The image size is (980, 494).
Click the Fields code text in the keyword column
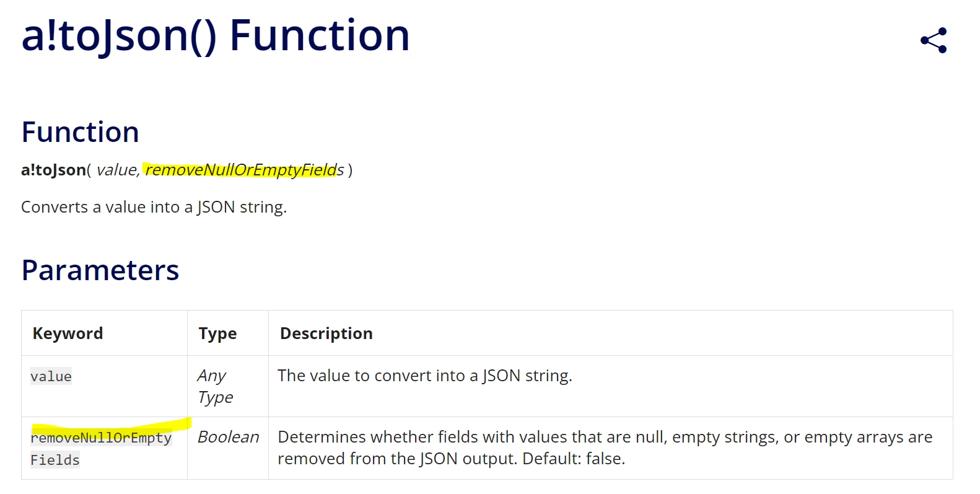[x=55, y=460]
